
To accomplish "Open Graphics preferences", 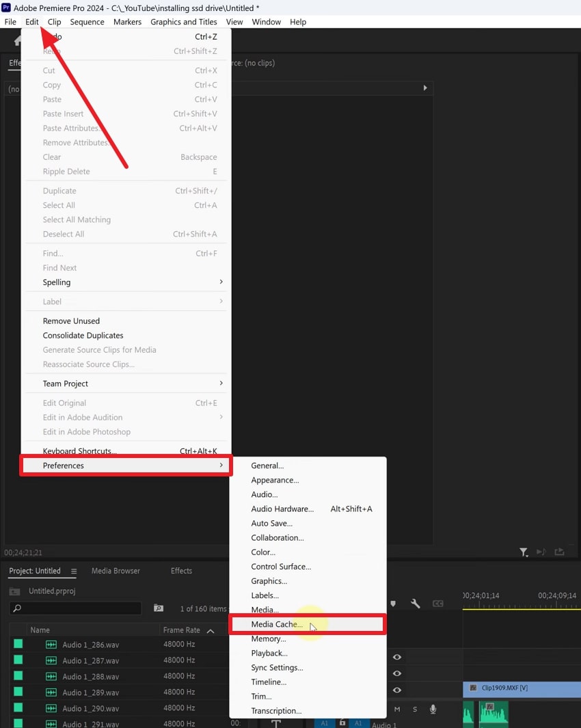I will click(x=307, y=581).
